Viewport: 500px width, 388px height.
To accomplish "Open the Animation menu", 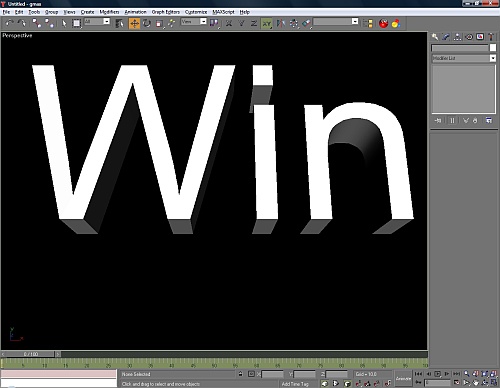I will click(135, 12).
